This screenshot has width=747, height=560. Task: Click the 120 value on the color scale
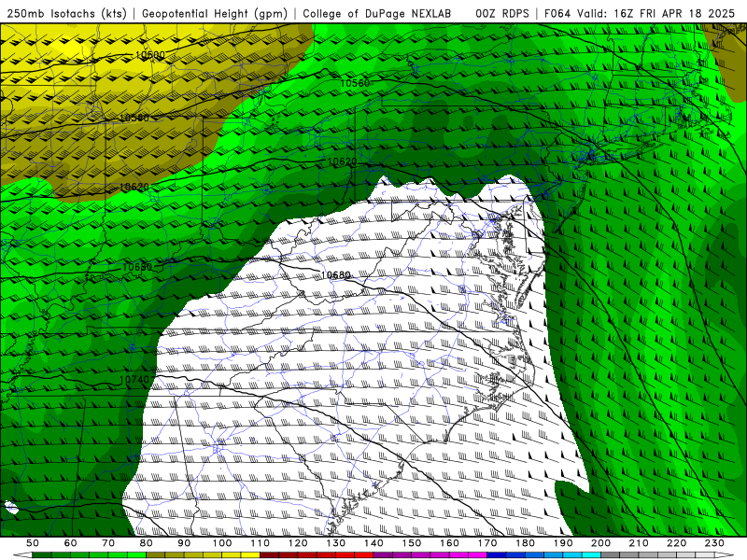tap(298, 543)
